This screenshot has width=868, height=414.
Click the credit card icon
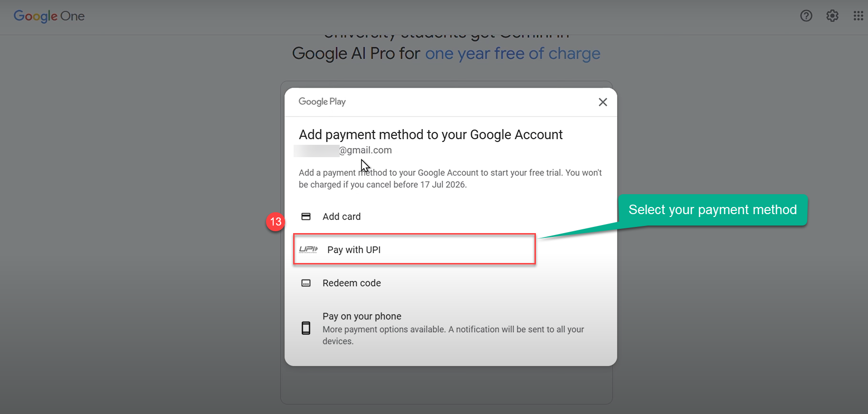tap(306, 216)
